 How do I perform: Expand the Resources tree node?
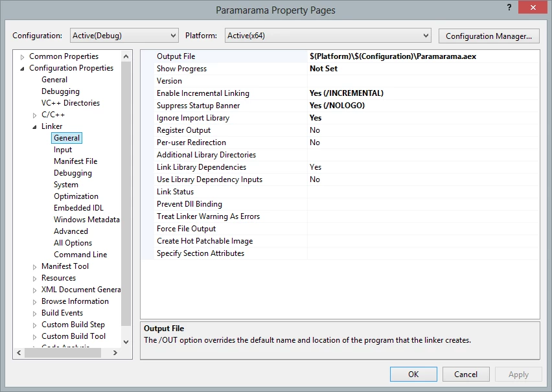(x=34, y=279)
